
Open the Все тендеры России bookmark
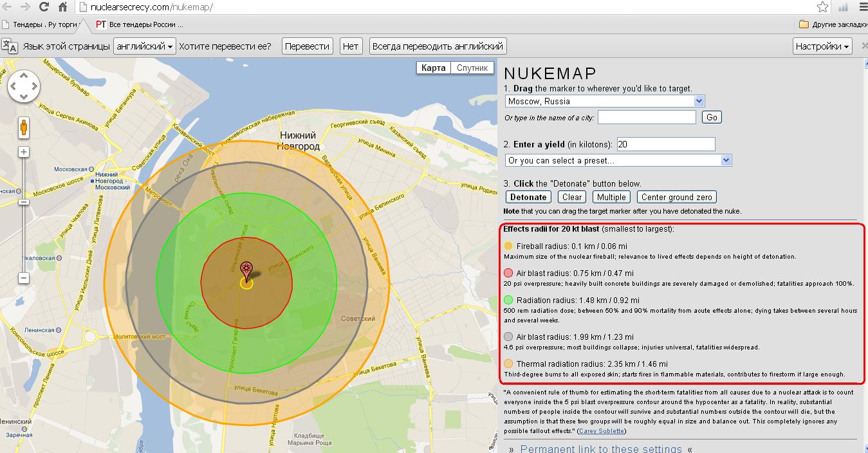coord(140,24)
